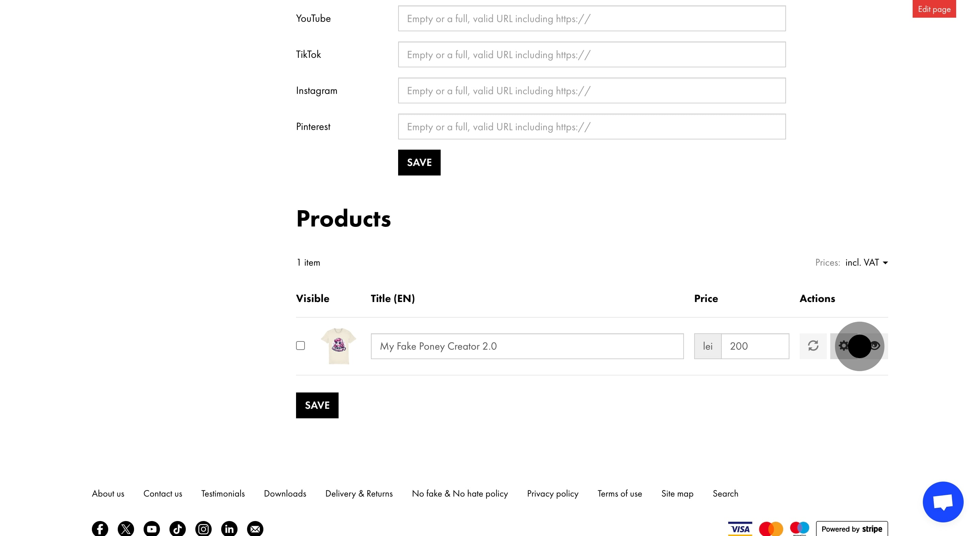980x536 pixels.
Task: Click SAVE under the Pinterest field
Action: pyautogui.click(x=419, y=162)
